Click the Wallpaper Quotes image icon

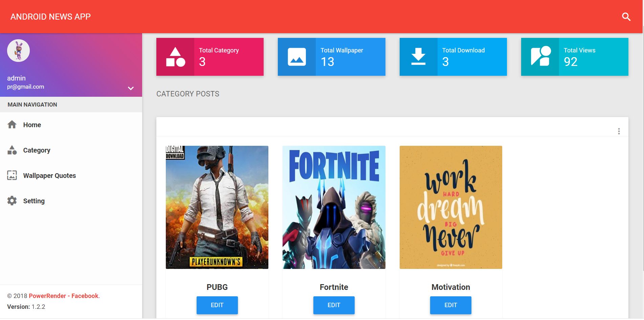[x=12, y=175]
